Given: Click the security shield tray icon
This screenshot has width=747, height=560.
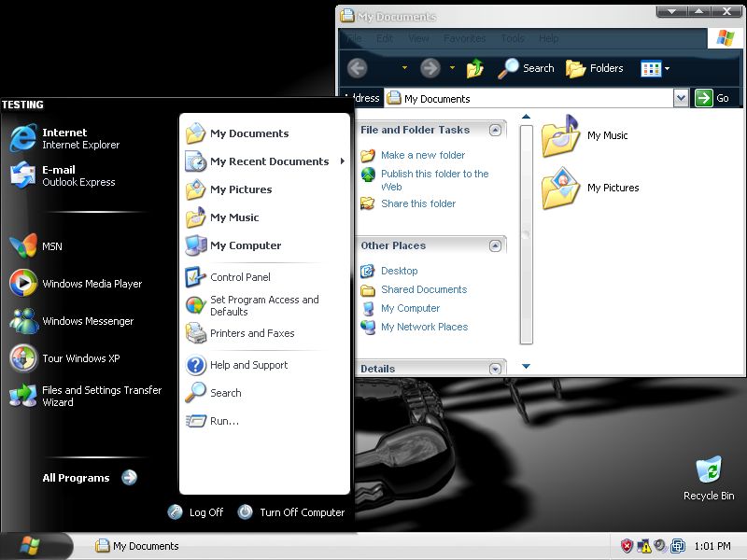Looking at the screenshot, I should [x=627, y=546].
